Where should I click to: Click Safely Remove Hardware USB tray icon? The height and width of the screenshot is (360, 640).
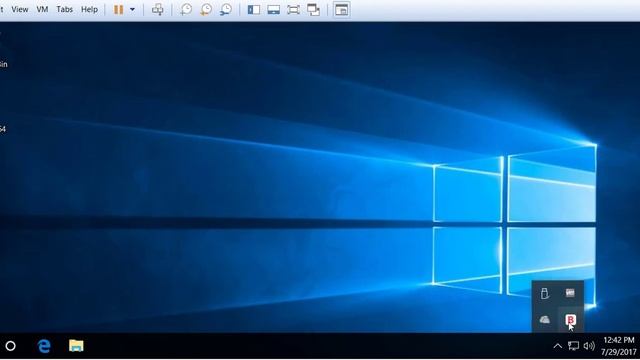[x=544, y=293]
